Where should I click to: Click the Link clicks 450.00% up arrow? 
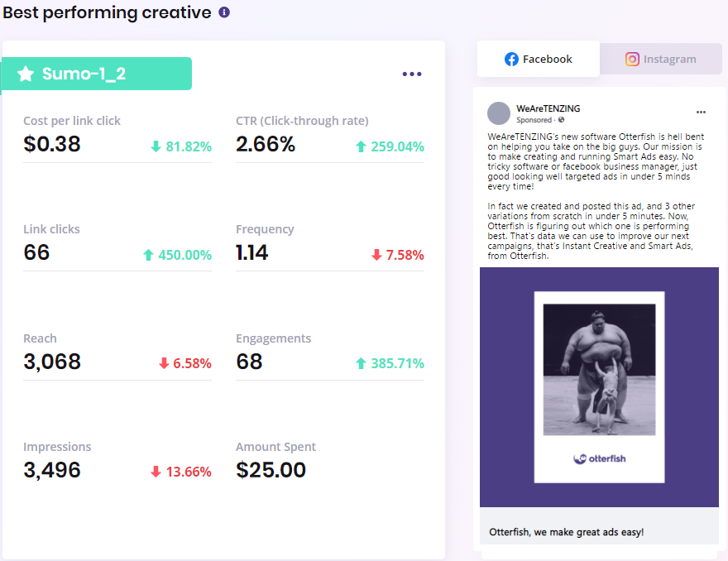[148, 255]
